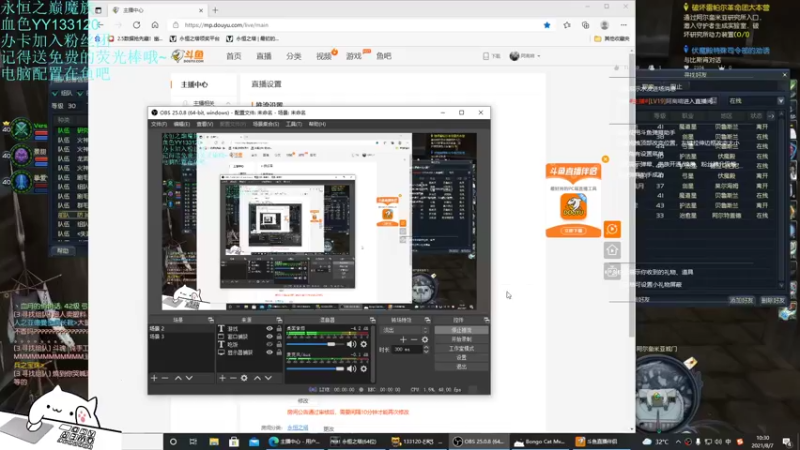The width and height of the screenshot is (800, 450).
Task: Click the Douyu logo
Action: pyautogui.click(x=188, y=56)
